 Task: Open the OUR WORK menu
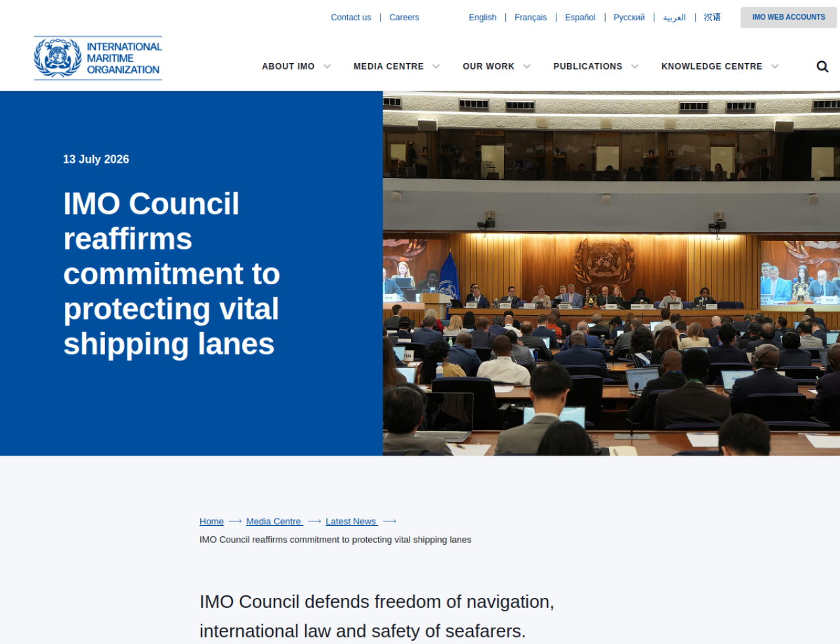(488, 66)
